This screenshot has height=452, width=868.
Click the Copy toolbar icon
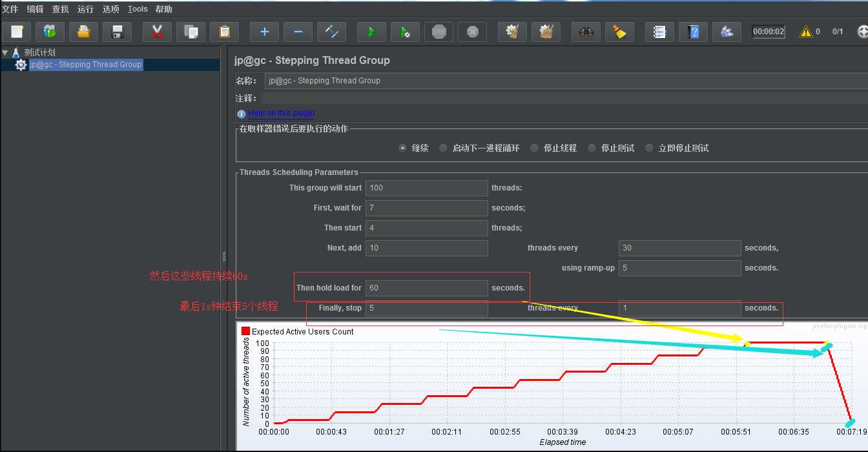(x=191, y=32)
